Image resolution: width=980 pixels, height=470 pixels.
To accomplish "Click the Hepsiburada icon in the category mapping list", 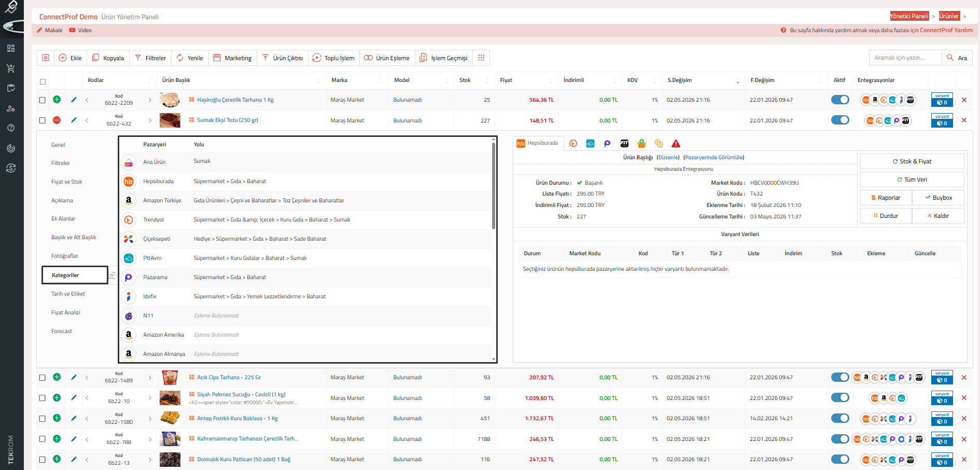I will (129, 182).
